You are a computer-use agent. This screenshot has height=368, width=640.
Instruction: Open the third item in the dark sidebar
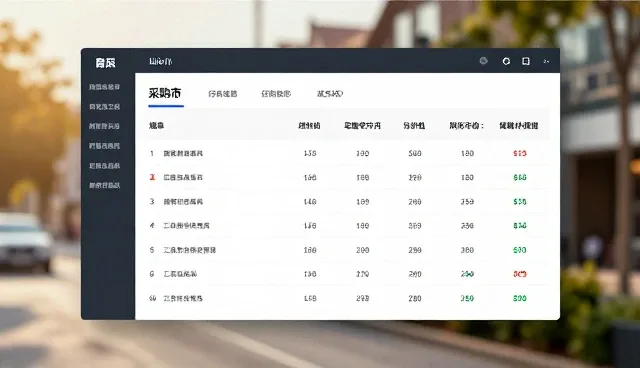(x=104, y=126)
